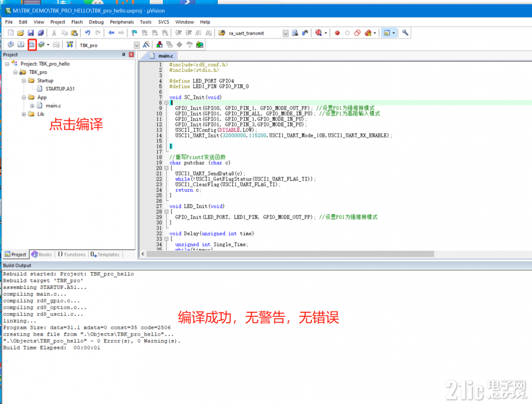
Task: Click the Find in Files icon
Action: point(222,33)
